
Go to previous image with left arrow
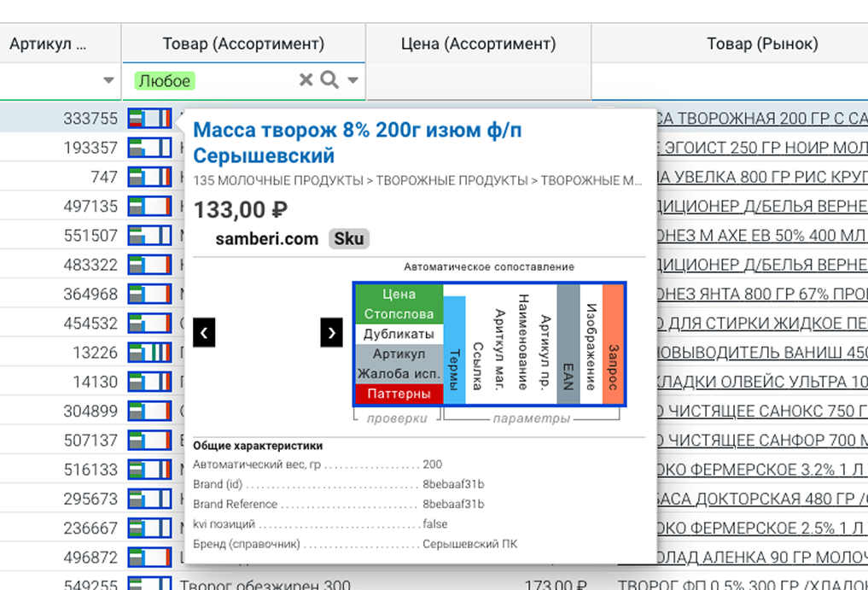click(204, 332)
